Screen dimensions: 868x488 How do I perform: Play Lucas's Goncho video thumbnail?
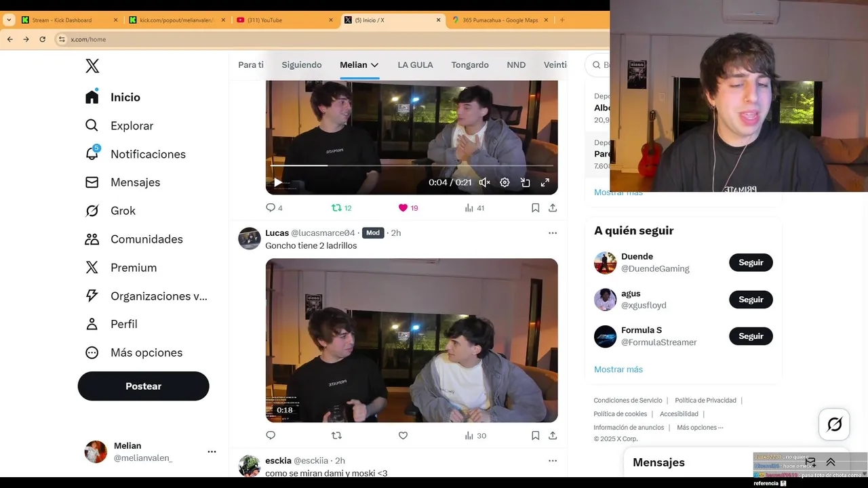click(x=412, y=340)
